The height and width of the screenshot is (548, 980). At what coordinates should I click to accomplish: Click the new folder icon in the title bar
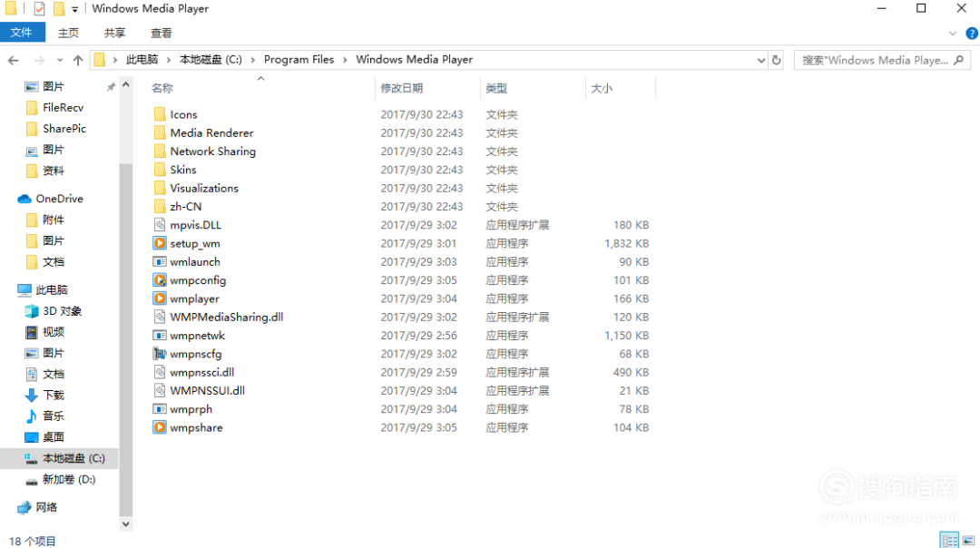pyautogui.click(x=59, y=9)
